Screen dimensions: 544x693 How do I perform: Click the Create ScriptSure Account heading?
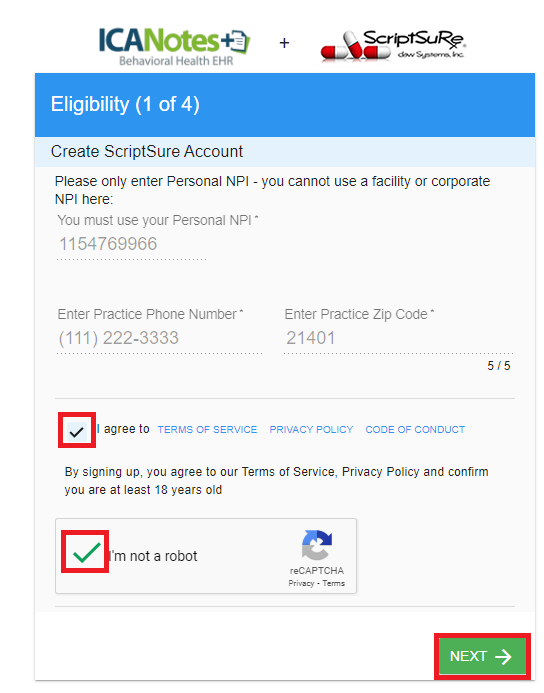point(147,152)
